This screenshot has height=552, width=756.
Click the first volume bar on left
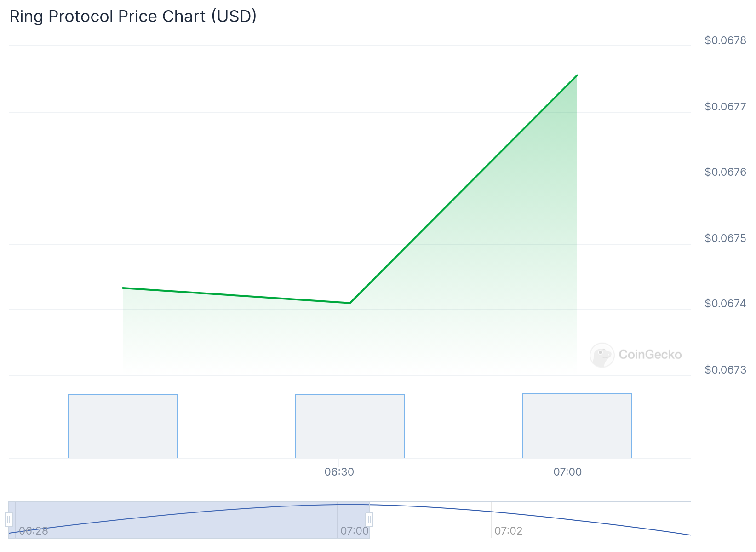123,426
